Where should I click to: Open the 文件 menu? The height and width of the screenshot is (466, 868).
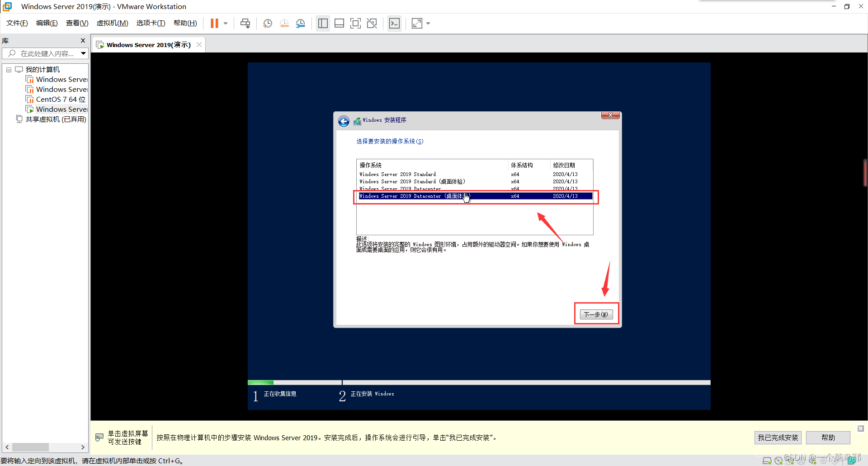[17, 23]
